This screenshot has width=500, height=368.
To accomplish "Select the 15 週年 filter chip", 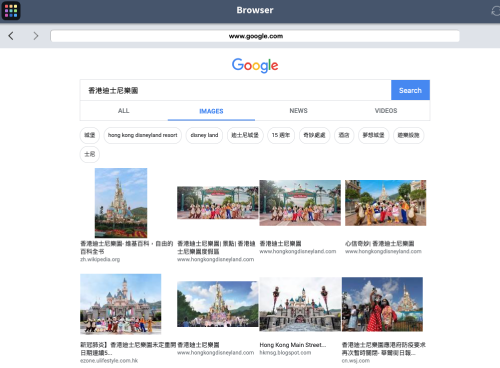I will (x=281, y=135).
